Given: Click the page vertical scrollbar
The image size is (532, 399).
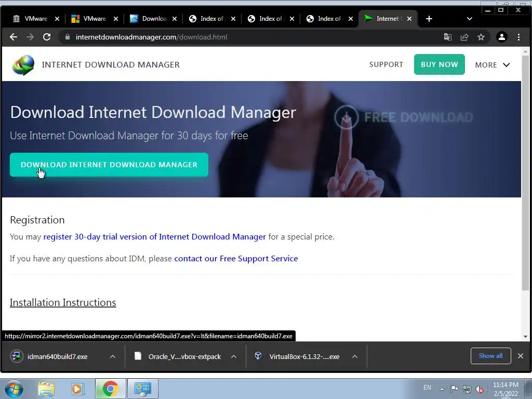Looking at the screenshot, I should pos(525,173).
